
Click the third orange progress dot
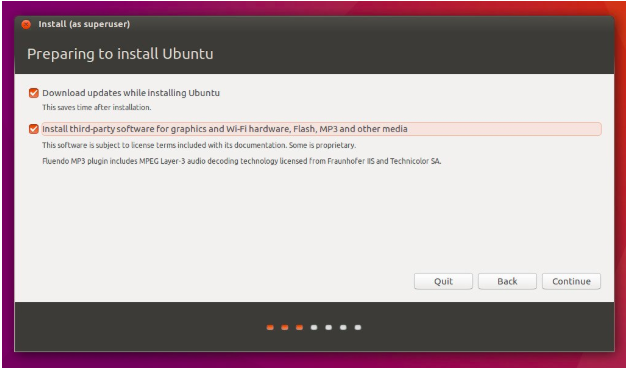click(299, 327)
